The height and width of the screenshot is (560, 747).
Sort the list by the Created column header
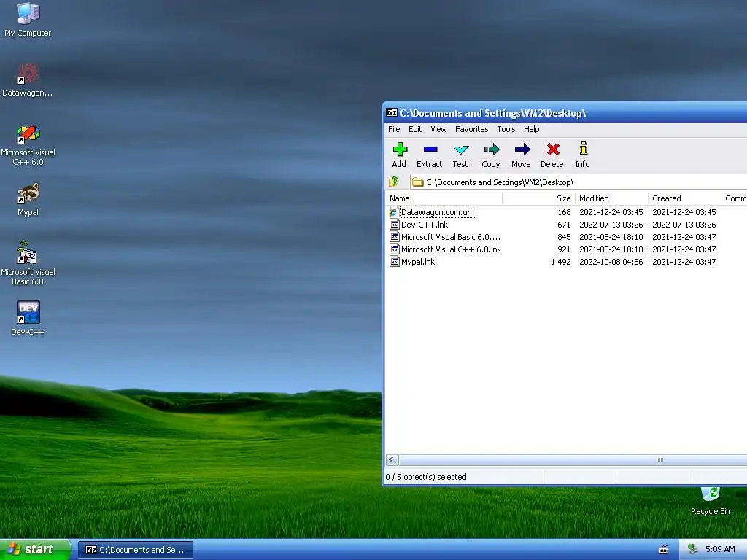pos(684,198)
